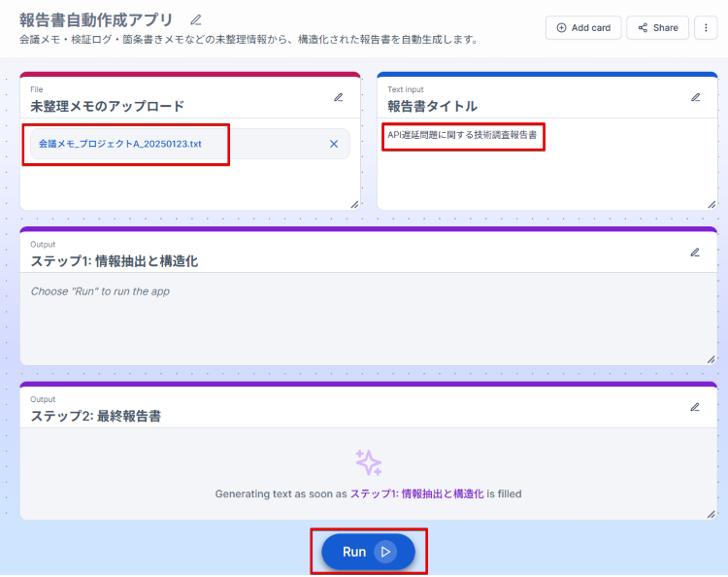This screenshot has width=728, height=577.
Task: Open the 会議メモ_プロジェクトA_20250123.txt file
Action: pos(120,144)
